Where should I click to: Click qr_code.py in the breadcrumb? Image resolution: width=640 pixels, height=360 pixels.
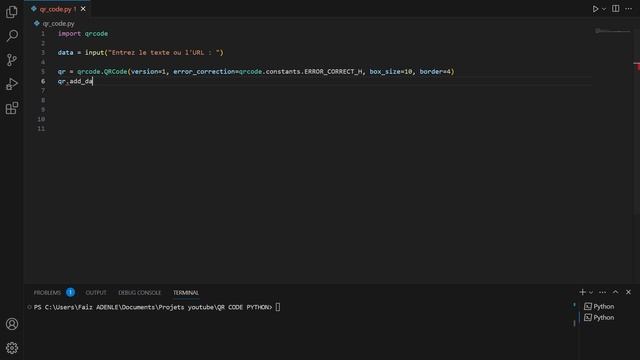pos(58,24)
